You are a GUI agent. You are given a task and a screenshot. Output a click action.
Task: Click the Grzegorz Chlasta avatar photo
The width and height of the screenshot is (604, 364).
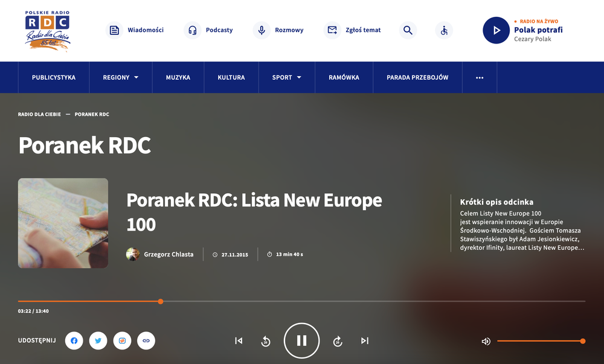[x=132, y=254]
